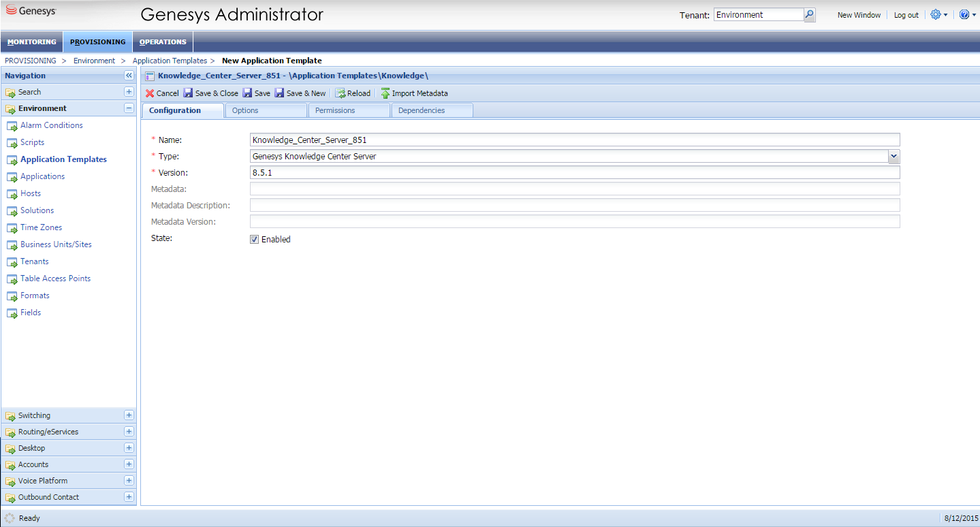Click the template icon beside Knowledge_Center_Server_851 title
The image size is (980, 527).
[x=150, y=76]
